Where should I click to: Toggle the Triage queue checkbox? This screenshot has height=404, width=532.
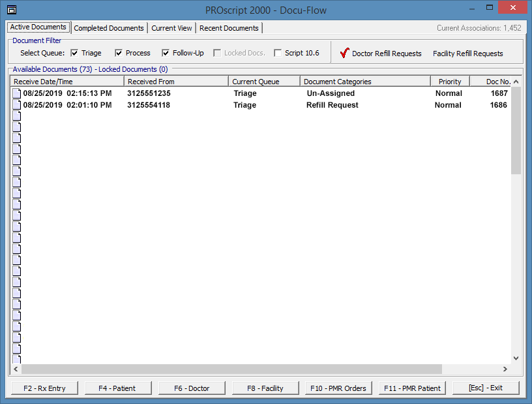tap(75, 53)
